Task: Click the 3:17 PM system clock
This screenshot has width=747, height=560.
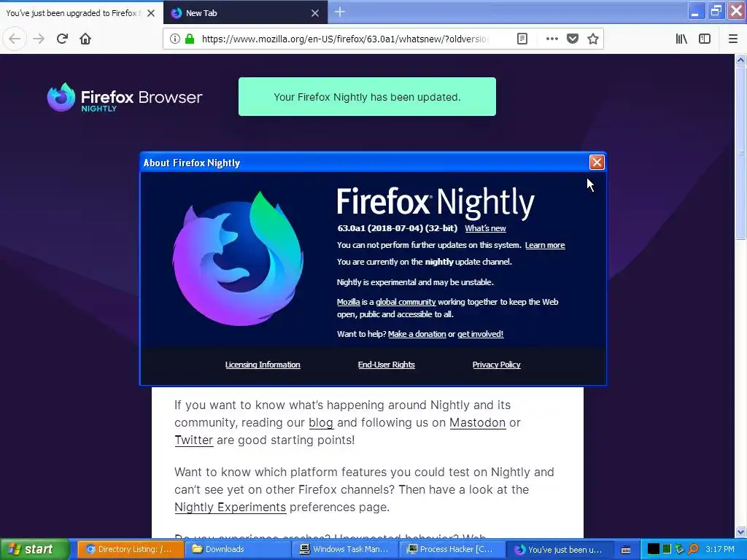Action: click(720, 549)
